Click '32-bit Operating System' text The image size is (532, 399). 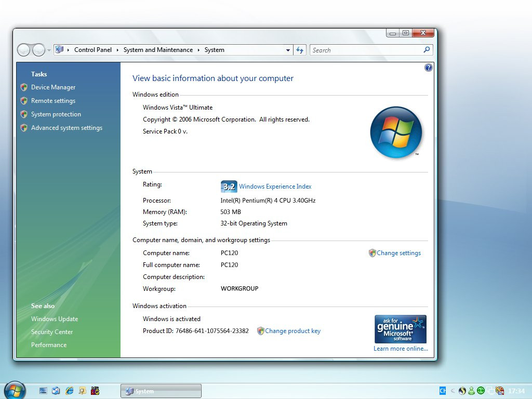coord(254,223)
